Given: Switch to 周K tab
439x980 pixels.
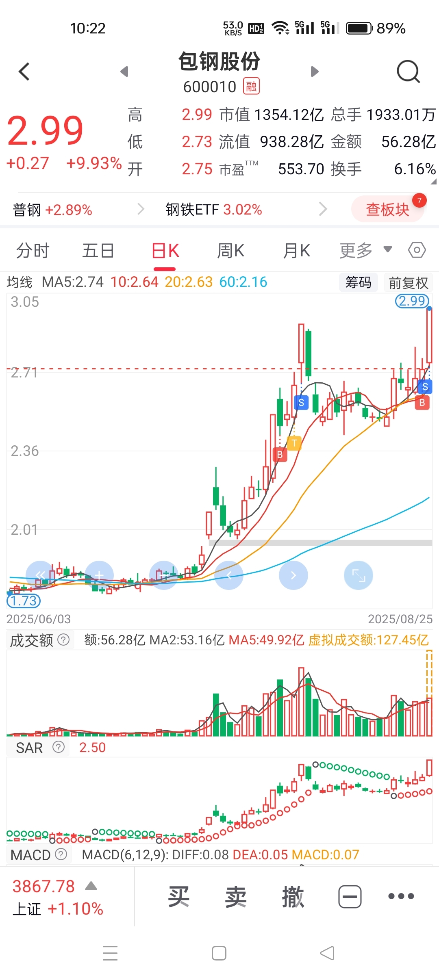Looking at the screenshot, I should pyautogui.click(x=230, y=250).
